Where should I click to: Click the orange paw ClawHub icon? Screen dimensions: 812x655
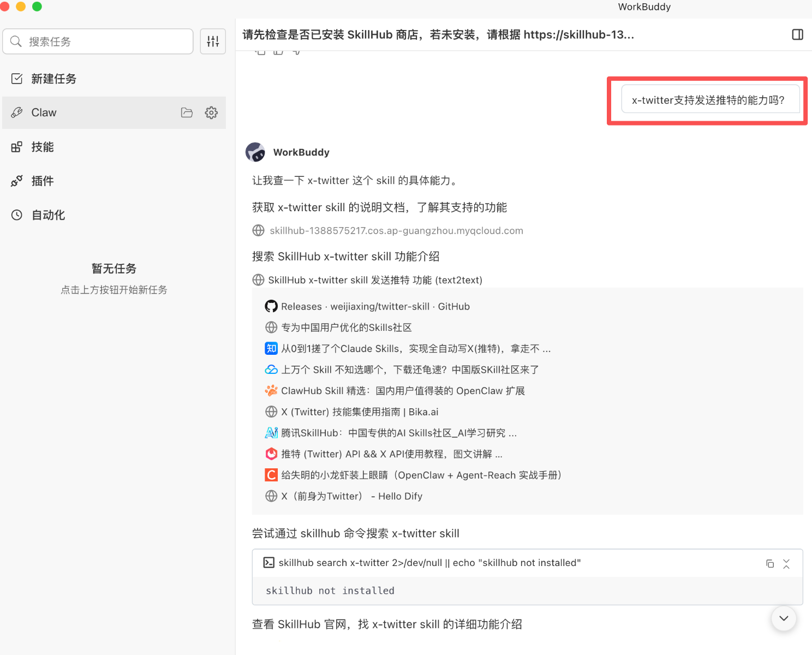[271, 391]
